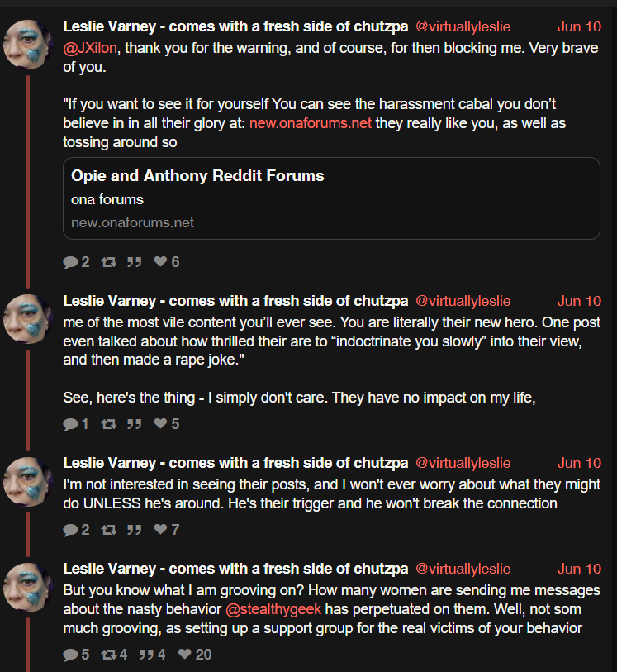Click the first tweet's @virtuallyleslie handle

(x=463, y=26)
